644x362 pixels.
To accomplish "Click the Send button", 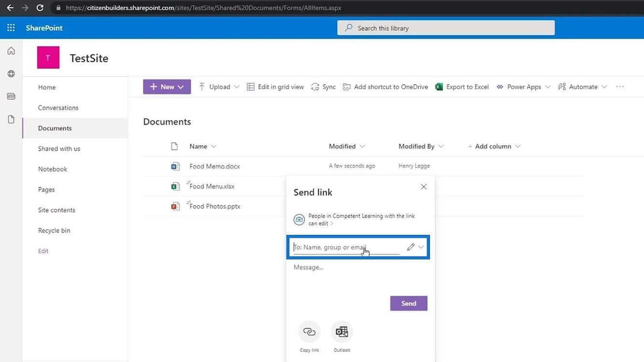I will pos(409,304).
